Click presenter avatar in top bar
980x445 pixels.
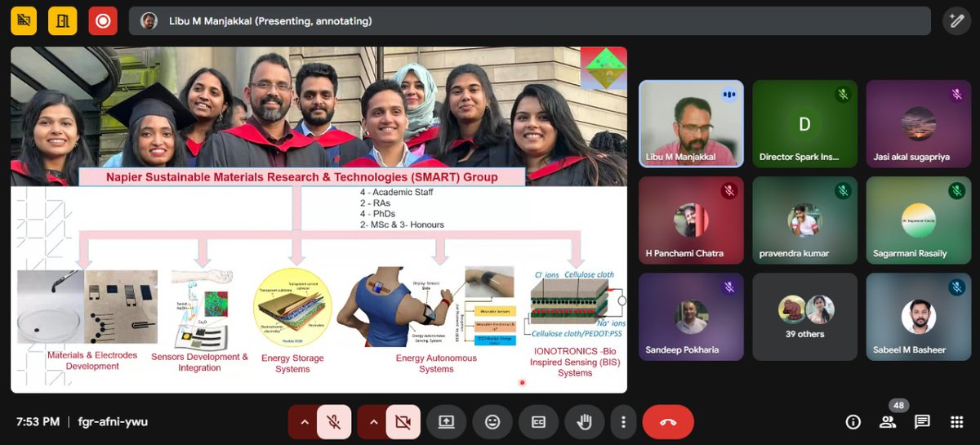point(149,20)
